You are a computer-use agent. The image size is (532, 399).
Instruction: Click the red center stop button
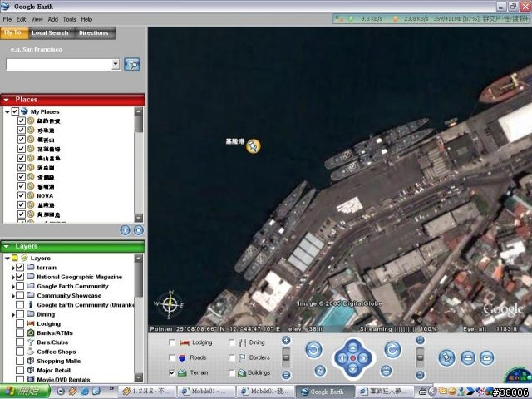pyautogui.click(x=352, y=358)
